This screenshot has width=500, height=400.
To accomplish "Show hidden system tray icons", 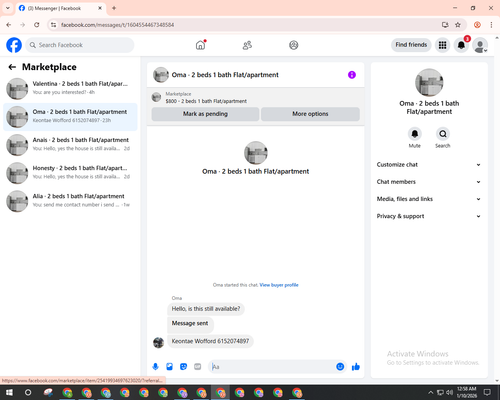I will (x=430, y=392).
